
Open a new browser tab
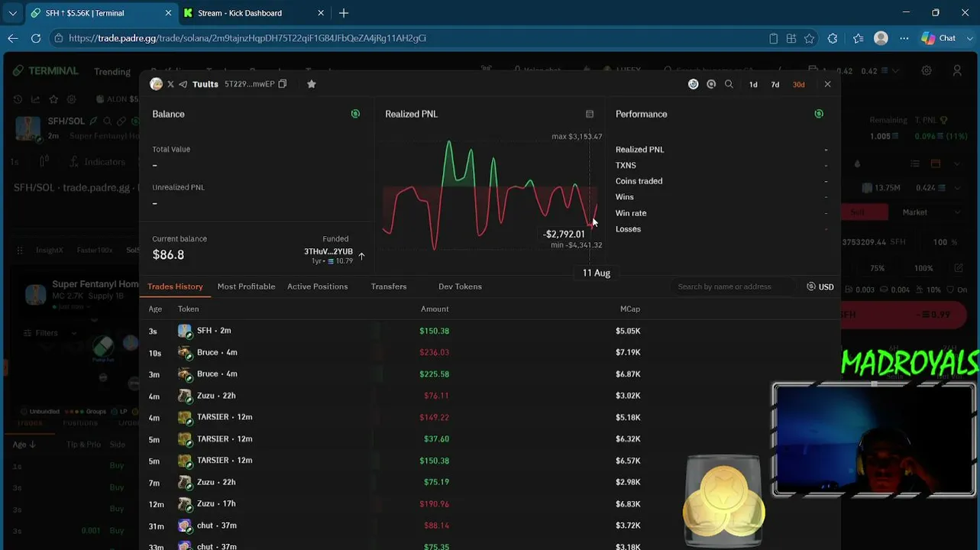pos(344,13)
